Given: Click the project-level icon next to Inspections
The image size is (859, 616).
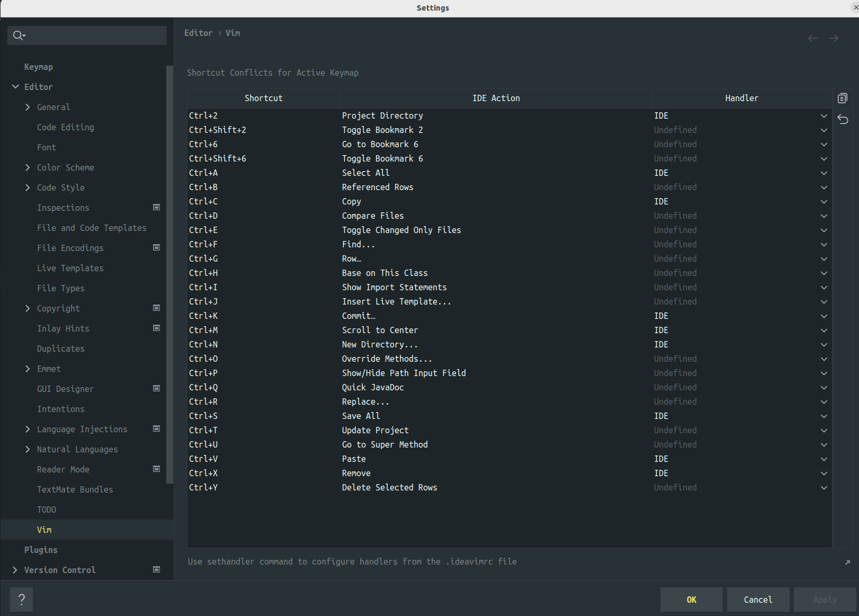Looking at the screenshot, I should click(157, 207).
